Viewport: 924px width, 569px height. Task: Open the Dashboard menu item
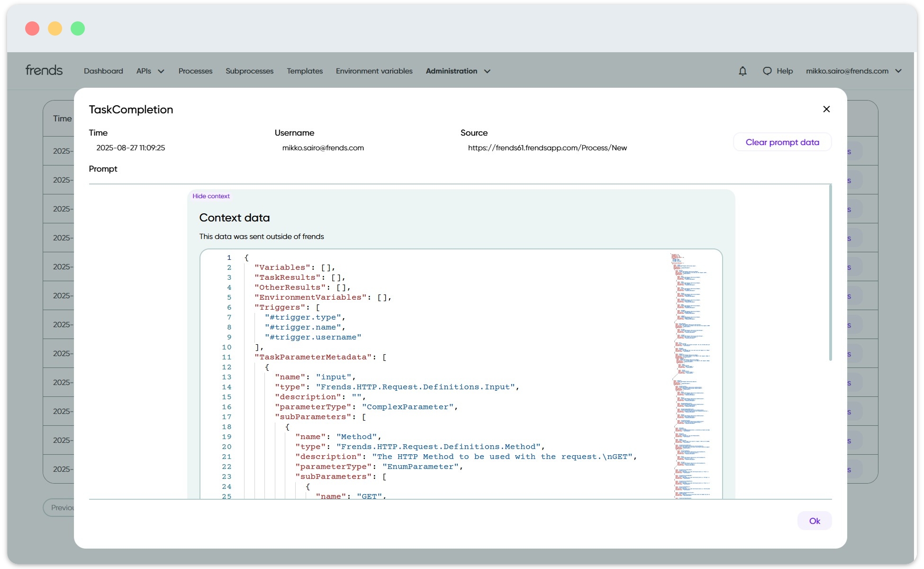tap(103, 71)
